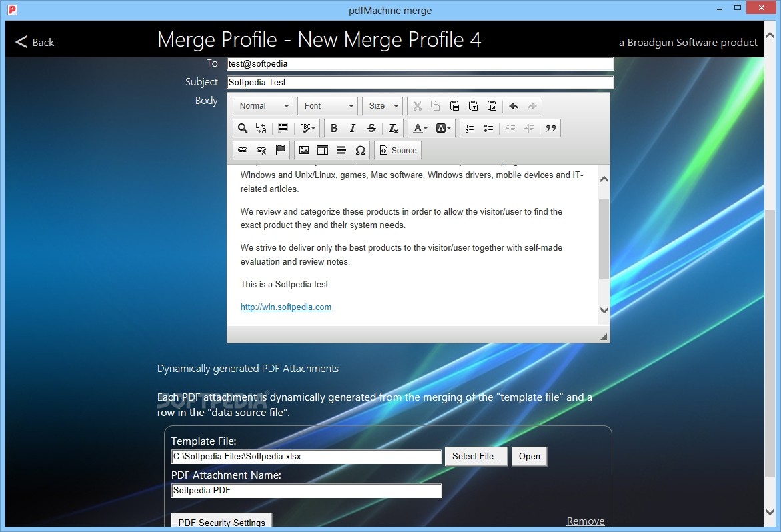Click the Copy icon in editor toolbar

pos(436,106)
